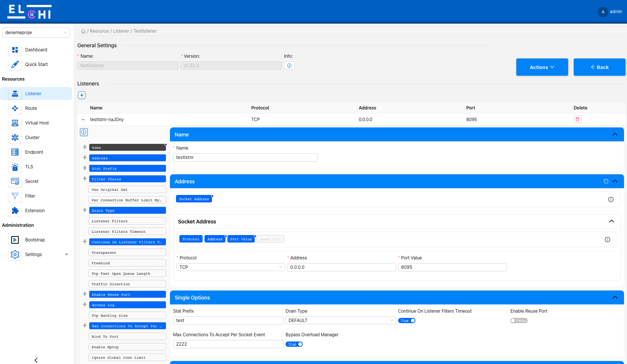The width and height of the screenshot is (627, 364).
Task: Toggle Continue On Listener Filters Timeout switch
Action: point(407,321)
